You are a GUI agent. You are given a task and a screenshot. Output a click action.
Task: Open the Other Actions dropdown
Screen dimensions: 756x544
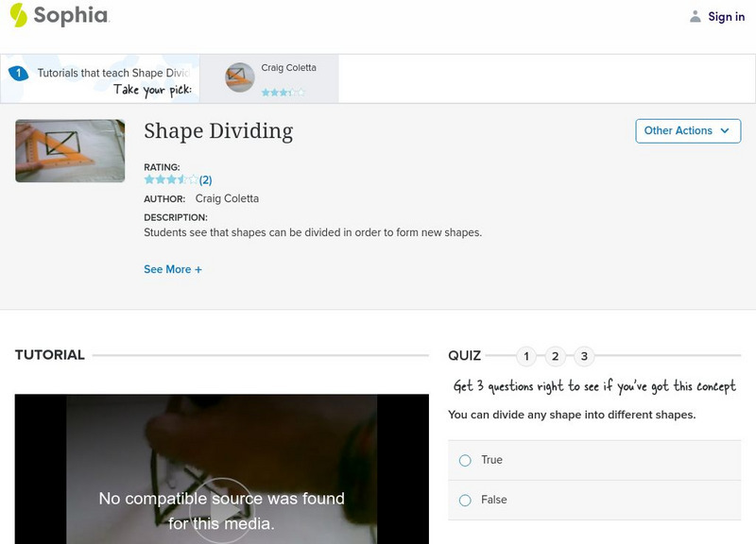pyautogui.click(x=687, y=131)
